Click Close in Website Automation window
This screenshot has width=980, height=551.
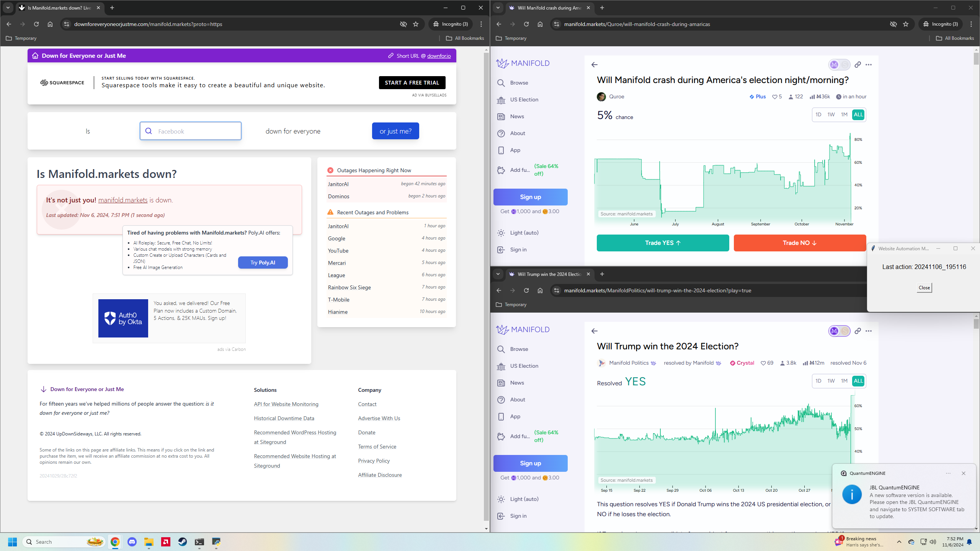(924, 288)
